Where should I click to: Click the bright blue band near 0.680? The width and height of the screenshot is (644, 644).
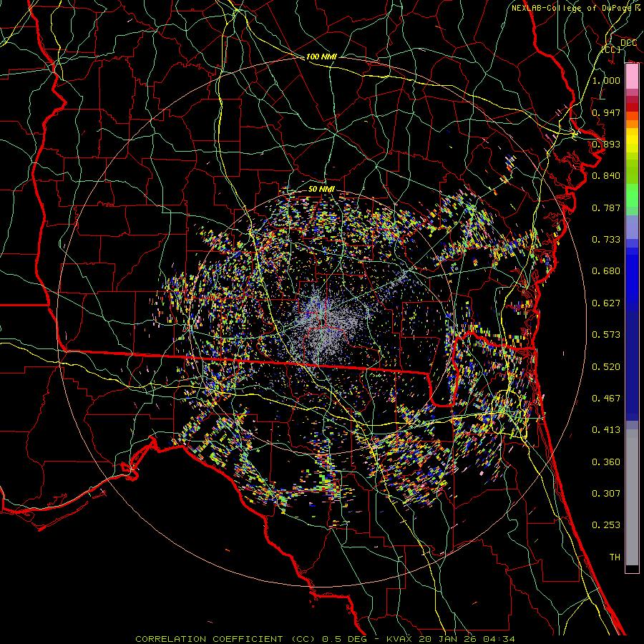click(632, 272)
